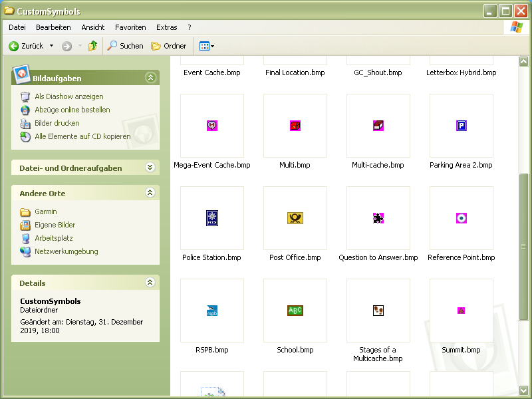The height and width of the screenshot is (399, 532).
Task: Click Als Diashow anzeigen link
Action: click(x=69, y=96)
